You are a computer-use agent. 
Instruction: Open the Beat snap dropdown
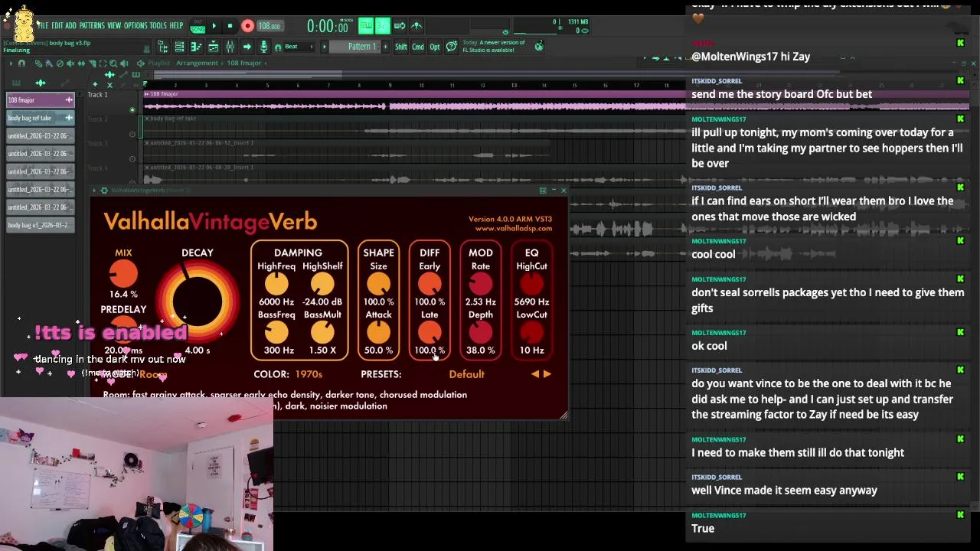point(299,47)
